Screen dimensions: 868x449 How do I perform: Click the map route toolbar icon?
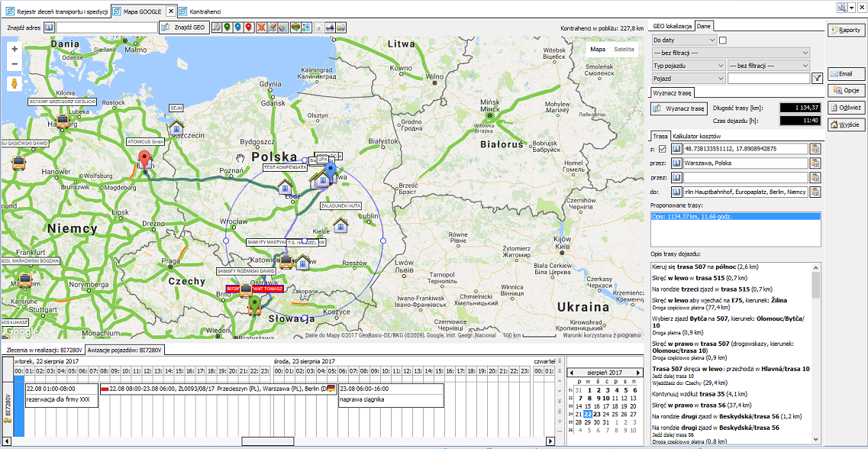[x=273, y=27]
